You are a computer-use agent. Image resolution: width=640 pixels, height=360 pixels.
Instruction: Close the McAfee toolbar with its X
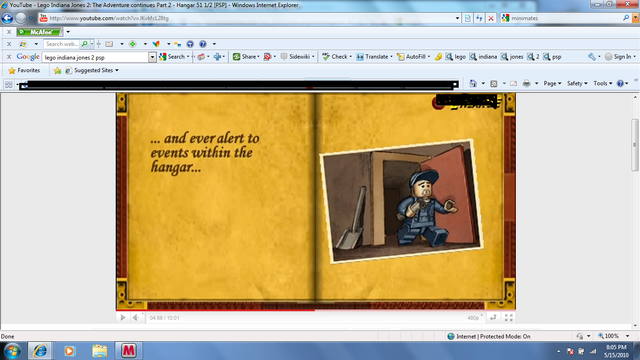pos(9,32)
